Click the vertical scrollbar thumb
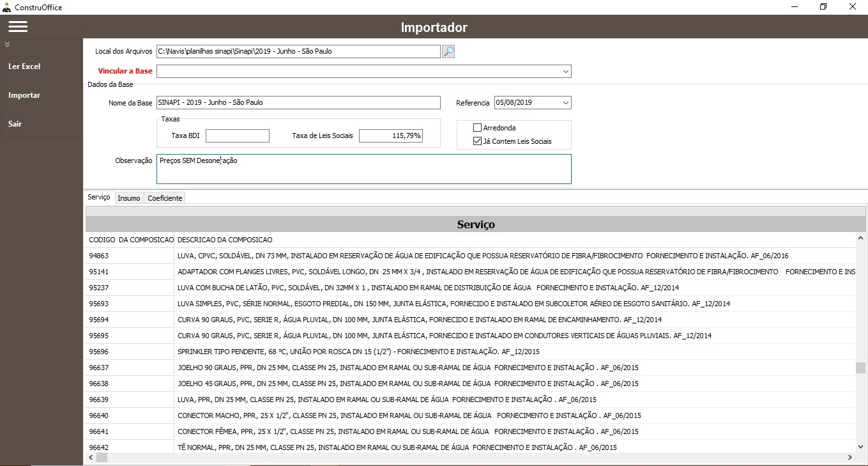Image resolution: width=868 pixels, height=466 pixels. pyautogui.click(x=861, y=368)
